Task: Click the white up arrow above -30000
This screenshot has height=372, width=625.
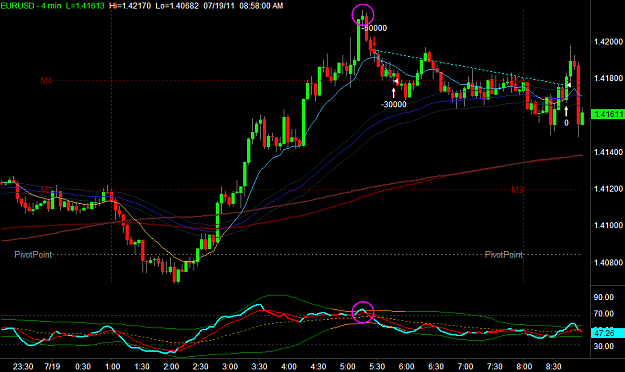Action: [x=394, y=93]
